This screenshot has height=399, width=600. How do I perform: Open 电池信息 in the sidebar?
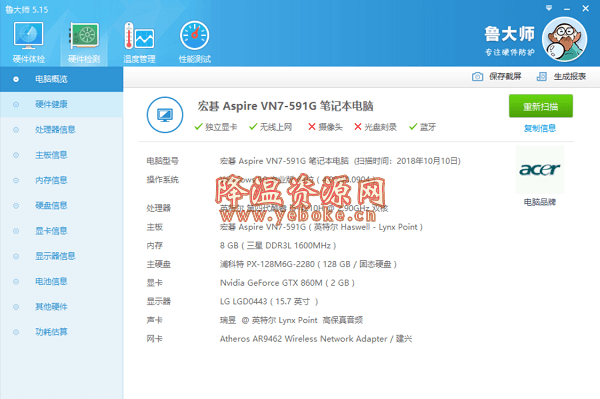point(62,281)
